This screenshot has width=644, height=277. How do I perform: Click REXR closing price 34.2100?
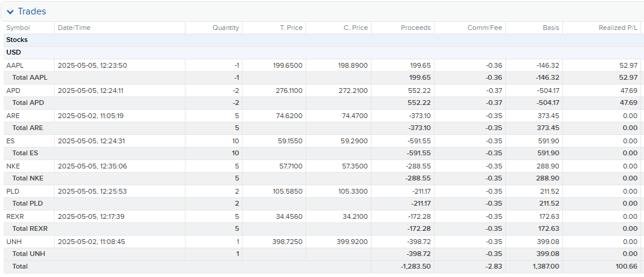(x=355, y=216)
